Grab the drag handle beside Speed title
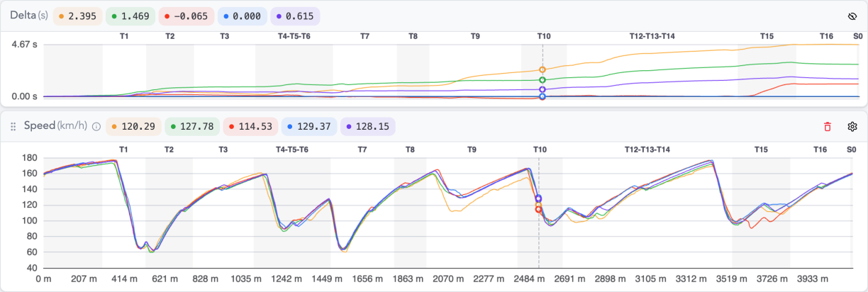 pos(13,127)
